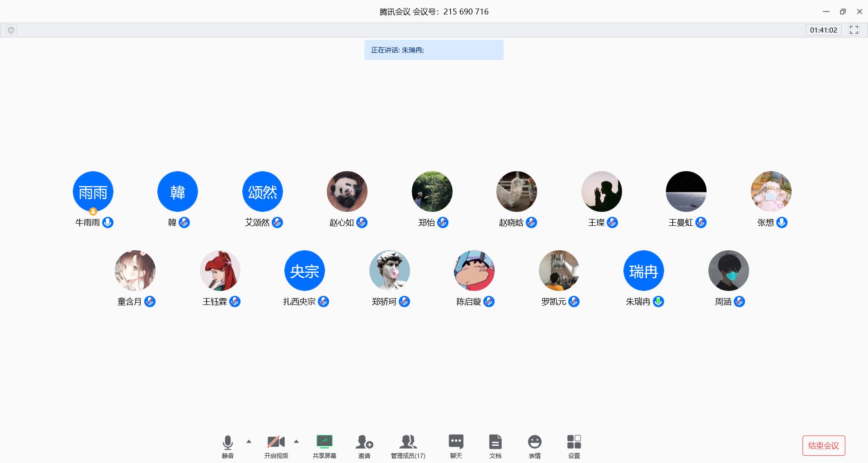Open the 表情 emoji reactions
This screenshot has height=463, width=868.
tap(534, 446)
